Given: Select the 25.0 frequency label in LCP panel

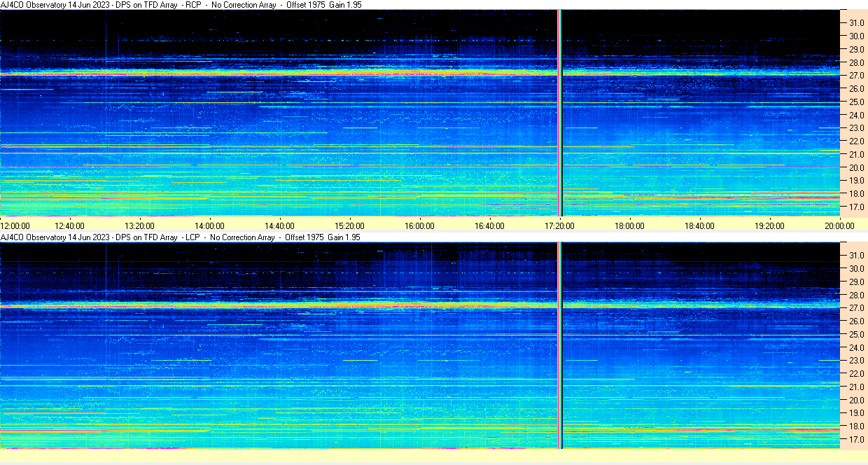Looking at the screenshot, I should [x=856, y=334].
